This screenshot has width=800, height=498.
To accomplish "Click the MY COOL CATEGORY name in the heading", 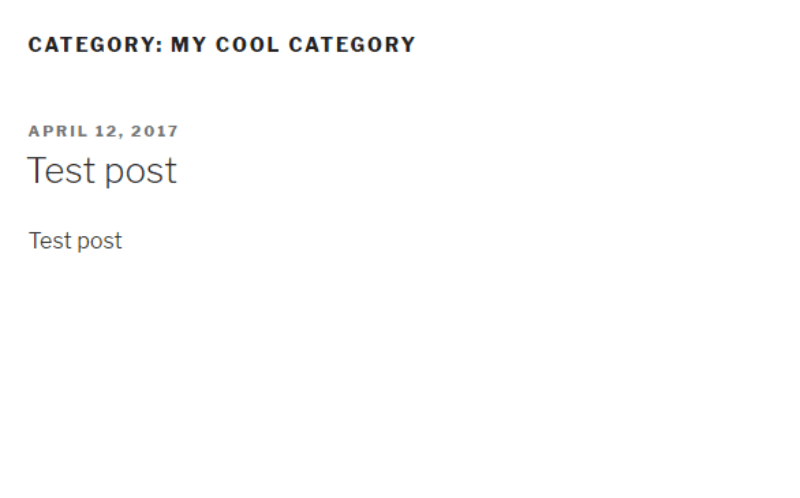I will tap(292, 45).
